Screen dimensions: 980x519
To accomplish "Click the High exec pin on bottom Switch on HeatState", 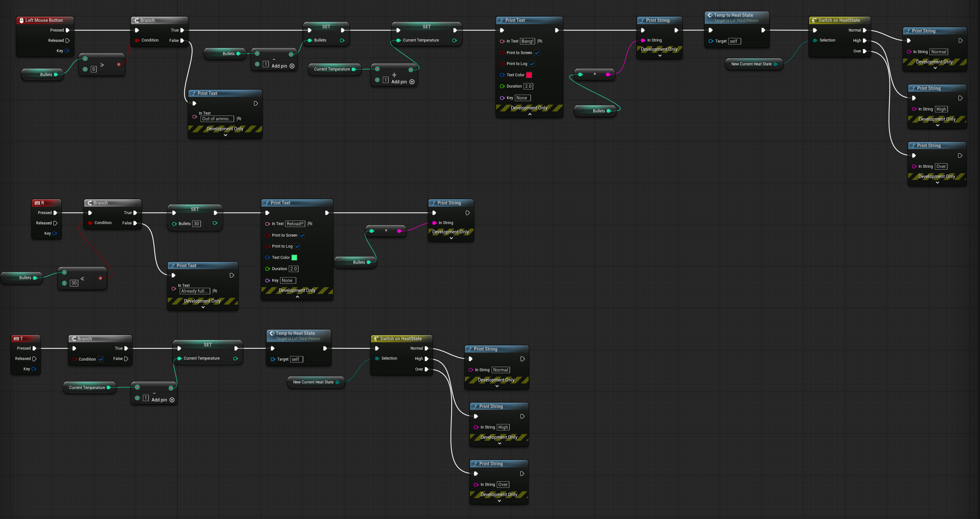I will pos(427,359).
